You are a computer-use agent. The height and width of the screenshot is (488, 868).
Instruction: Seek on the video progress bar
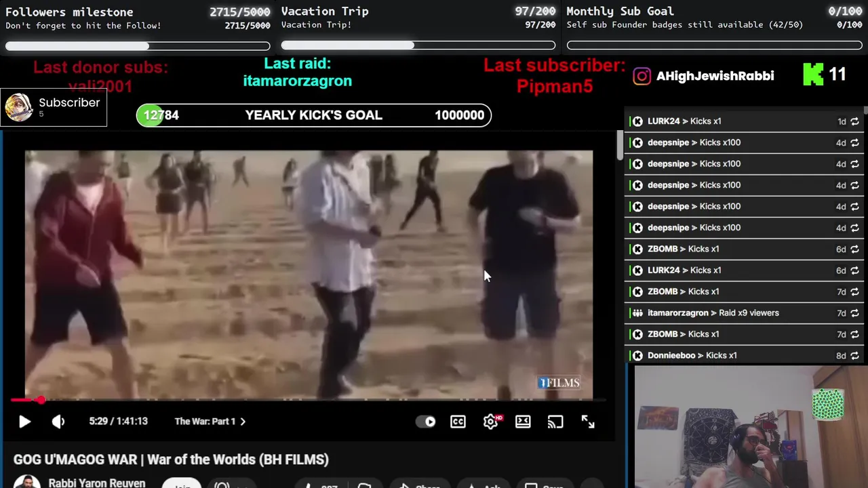309,400
